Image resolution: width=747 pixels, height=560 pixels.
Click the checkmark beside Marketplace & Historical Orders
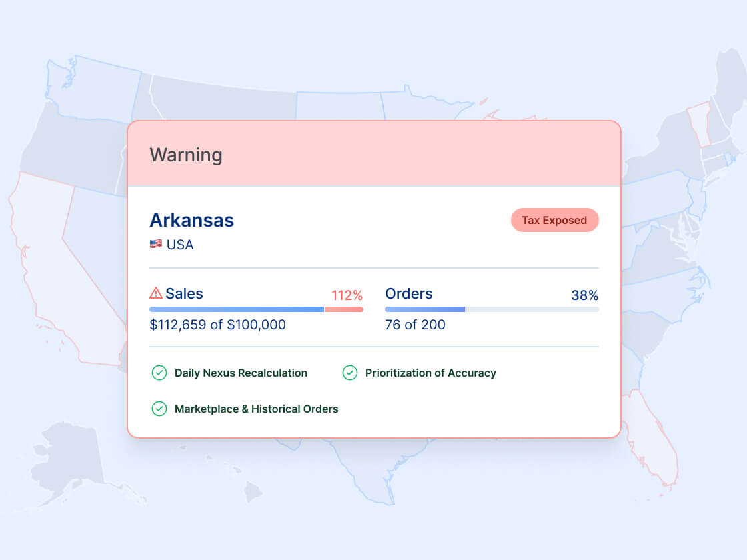click(x=159, y=409)
